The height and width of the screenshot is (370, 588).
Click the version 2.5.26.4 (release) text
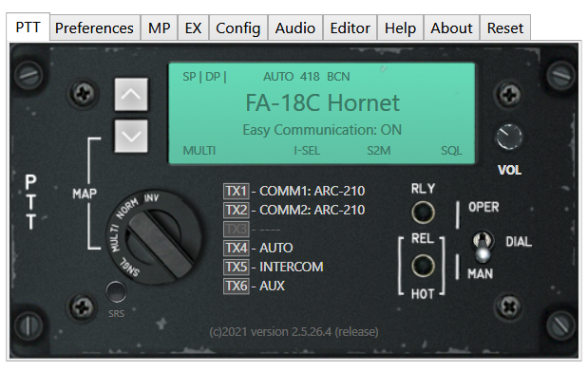314,332
